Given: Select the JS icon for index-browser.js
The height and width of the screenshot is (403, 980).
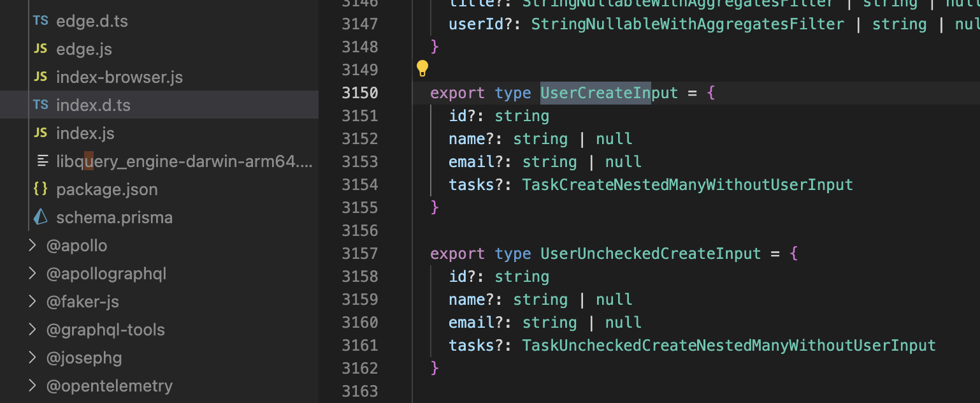Looking at the screenshot, I should [40, 77].
